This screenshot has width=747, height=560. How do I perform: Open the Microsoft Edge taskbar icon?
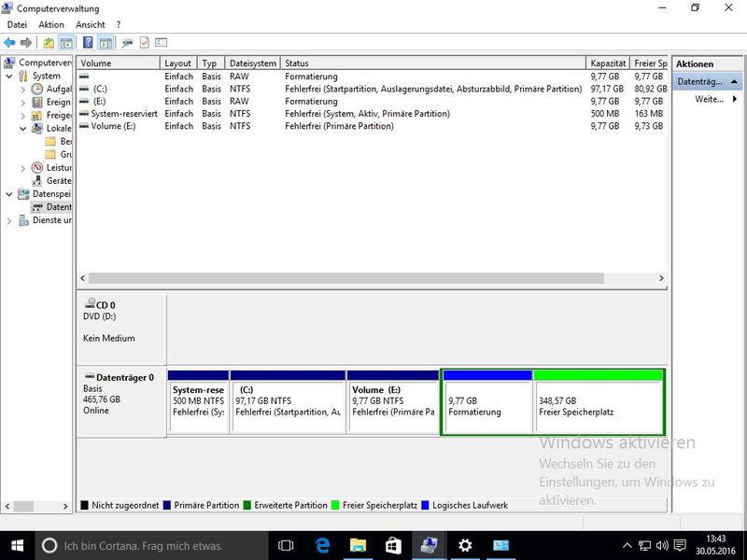(323, 545)
